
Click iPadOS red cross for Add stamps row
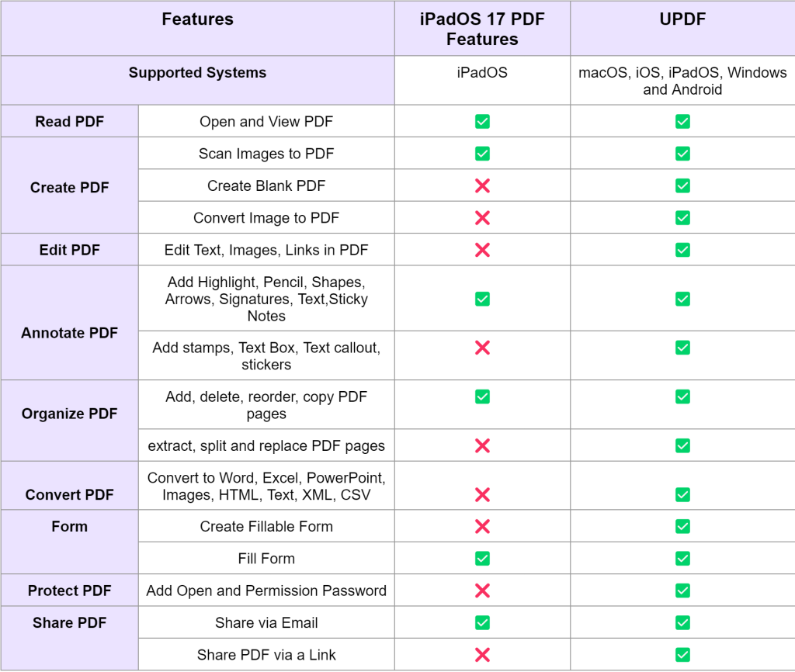(482, 348)
